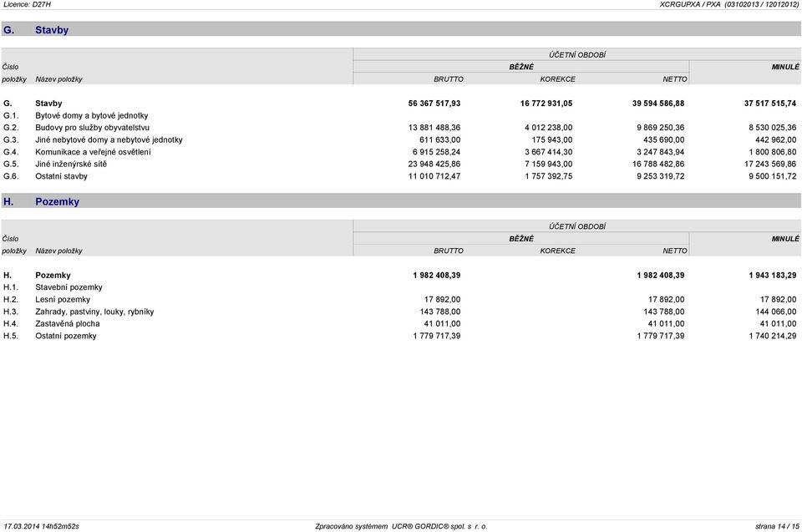Select Stavby netto total 39 594 586,88
This screenshot has height=532, width=802.
658,104
